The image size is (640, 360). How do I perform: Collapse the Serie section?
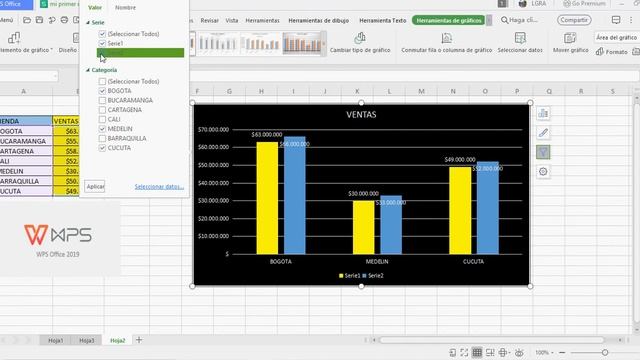click(x=88, y=22)
